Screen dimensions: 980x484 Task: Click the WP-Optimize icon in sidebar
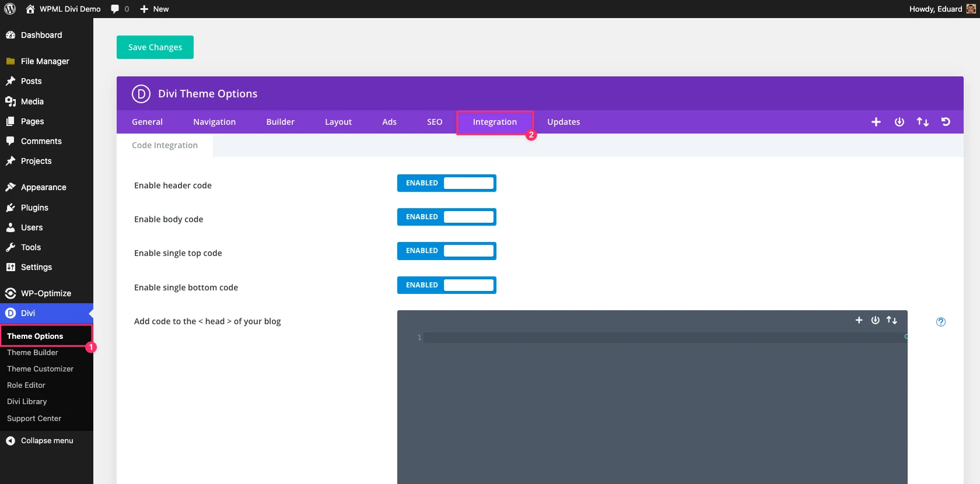(10, 293)
